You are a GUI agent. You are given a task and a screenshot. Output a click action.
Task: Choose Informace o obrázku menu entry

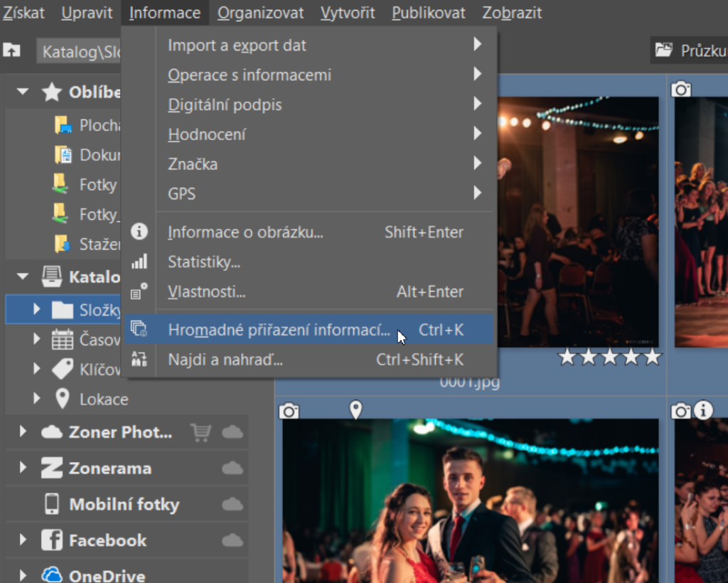click(x=309, y=232)
